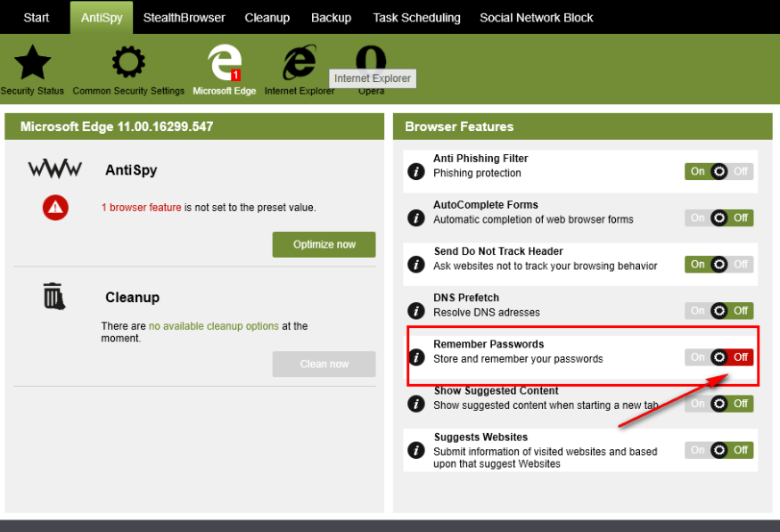Click 'Phishing protection' description text
This screenshot has height=532, width=780.
pyautogui.click(x=477, y=173)
